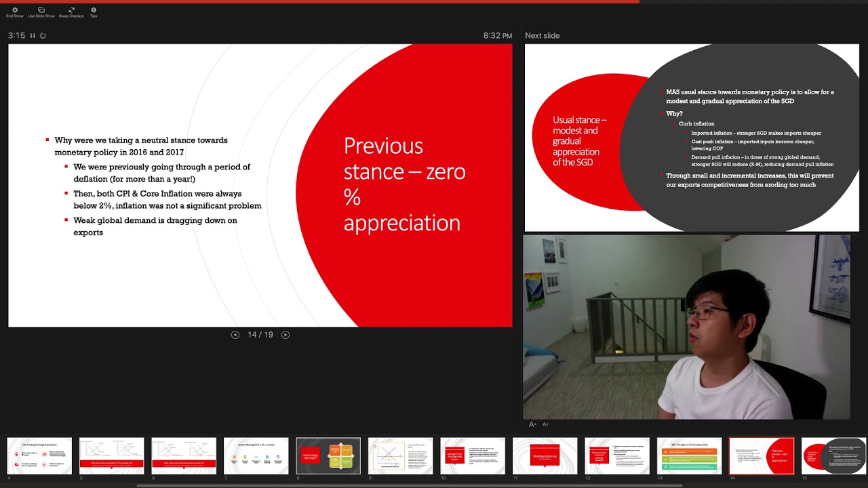Jump to slide 4 thumbnail
This screenshot has height=488, width=868.
(x=39, y=455)
